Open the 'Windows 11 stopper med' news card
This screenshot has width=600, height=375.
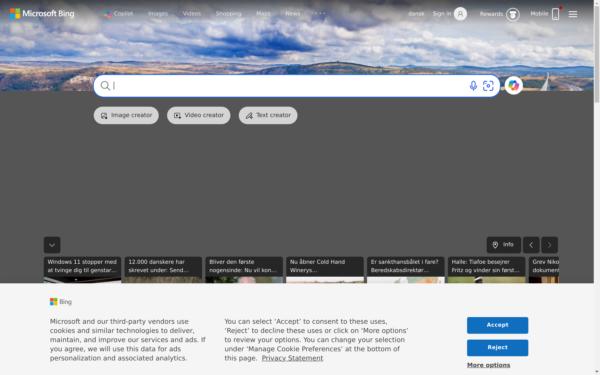coord(82,270)
